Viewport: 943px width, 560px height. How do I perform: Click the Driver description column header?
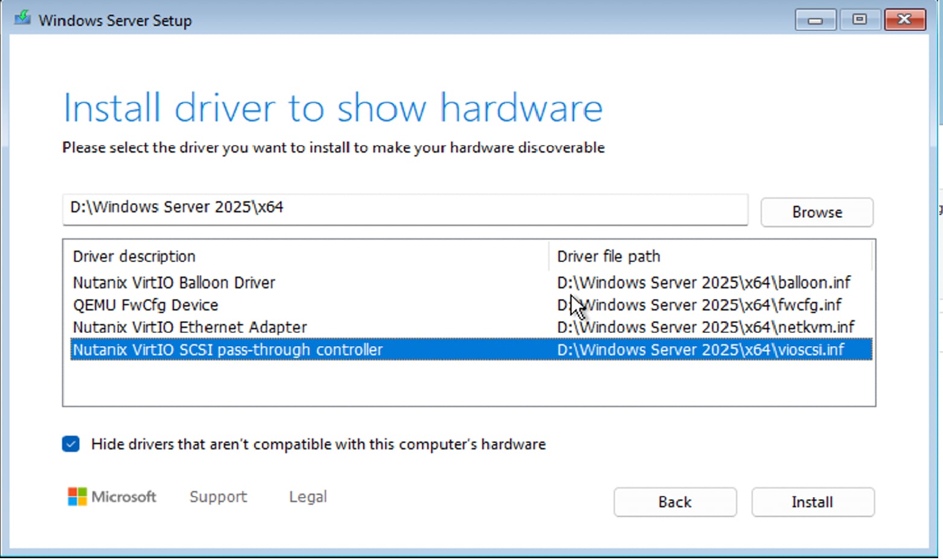[x=134, y=256]
